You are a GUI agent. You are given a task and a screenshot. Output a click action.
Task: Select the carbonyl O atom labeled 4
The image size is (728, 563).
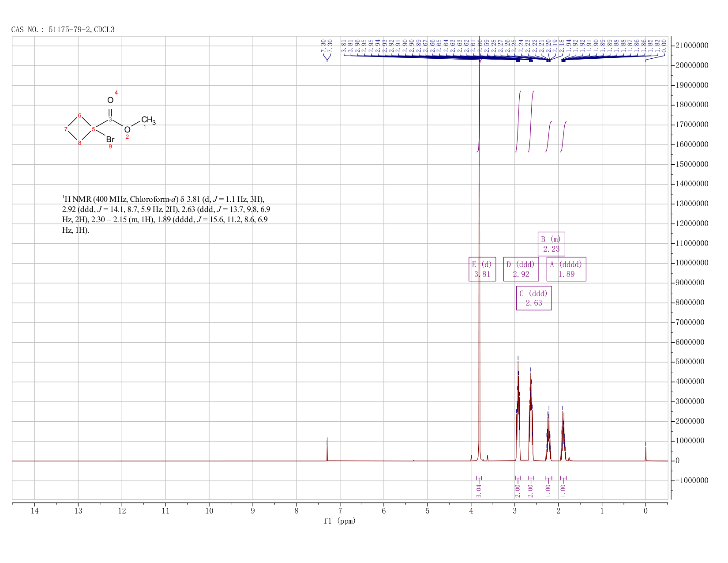[110, 100]
